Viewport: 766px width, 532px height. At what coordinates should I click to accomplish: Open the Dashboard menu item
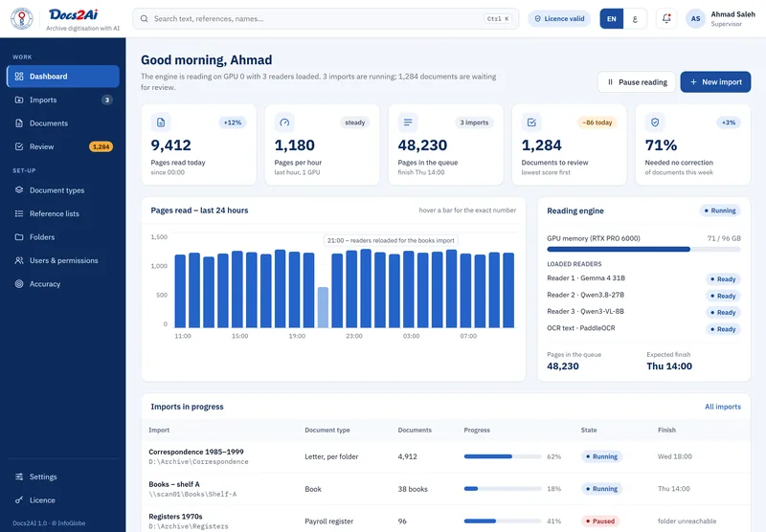coord(63,77)
